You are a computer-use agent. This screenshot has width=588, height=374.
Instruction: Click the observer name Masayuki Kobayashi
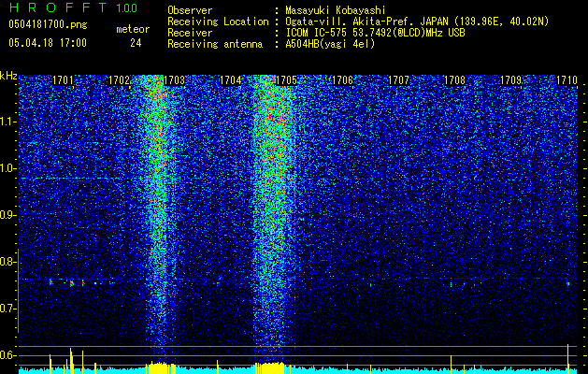tap(336, 10)
